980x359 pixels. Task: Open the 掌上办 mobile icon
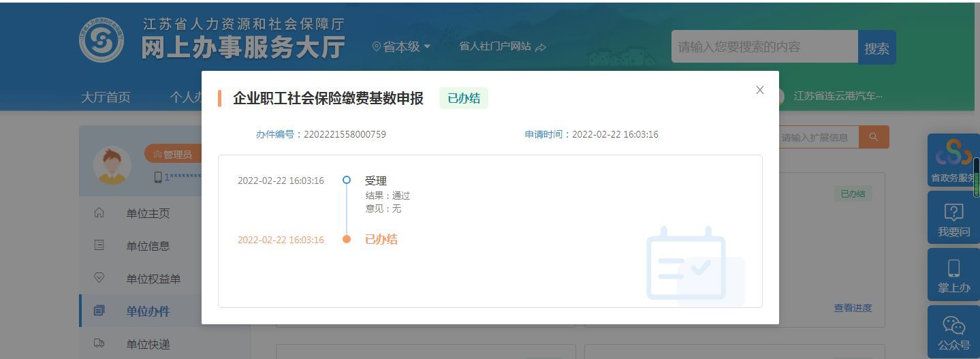[x=953, y=275]
